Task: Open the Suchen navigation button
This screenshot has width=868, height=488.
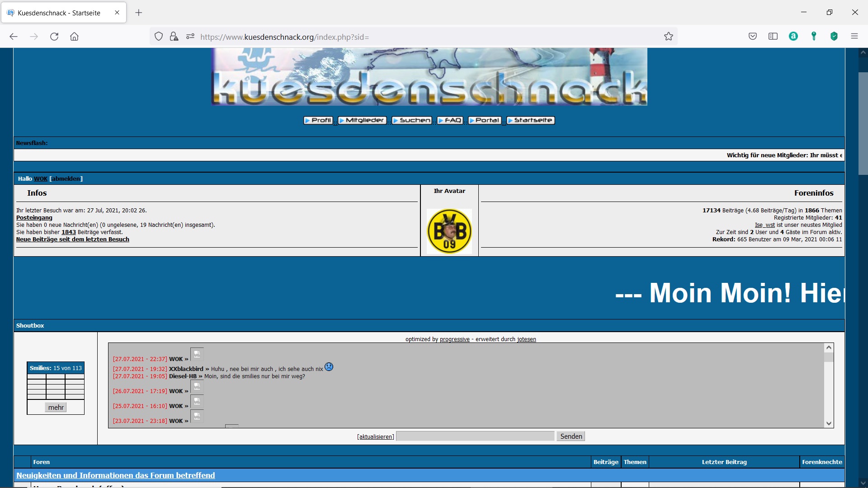Action: coord(411,120)
